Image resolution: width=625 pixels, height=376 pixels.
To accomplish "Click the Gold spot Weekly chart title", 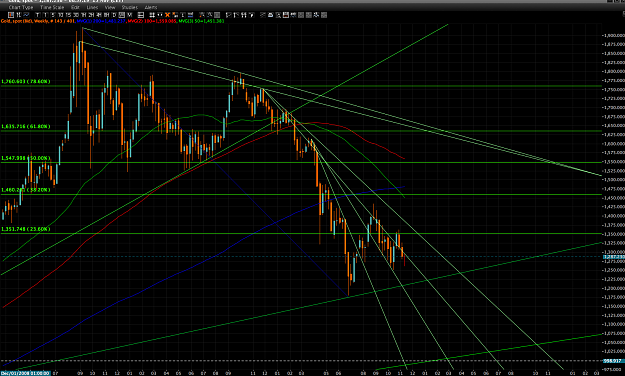I will 37,21.
